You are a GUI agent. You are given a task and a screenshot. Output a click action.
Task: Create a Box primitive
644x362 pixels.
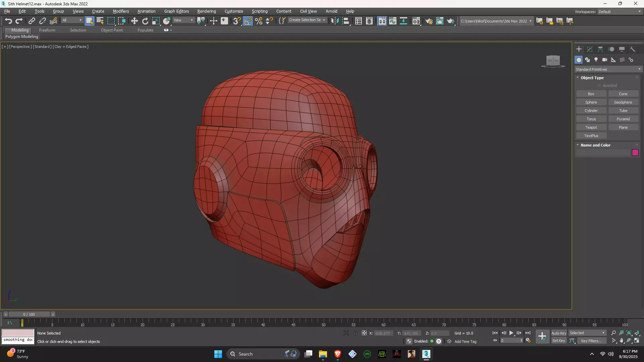pos(591,94)
